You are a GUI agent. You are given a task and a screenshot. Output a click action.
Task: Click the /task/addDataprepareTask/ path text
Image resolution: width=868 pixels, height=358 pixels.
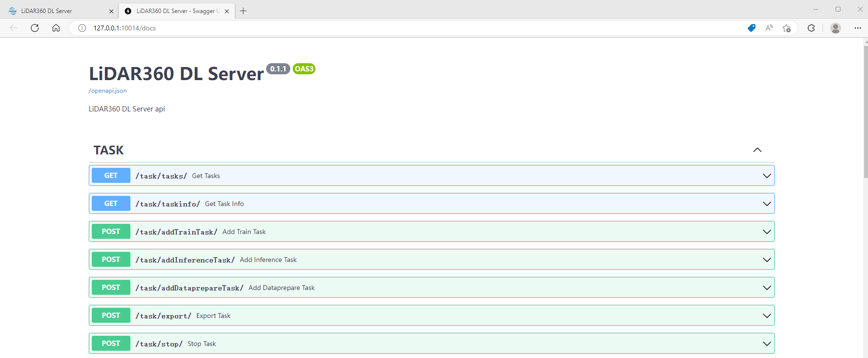click(189, 288)
